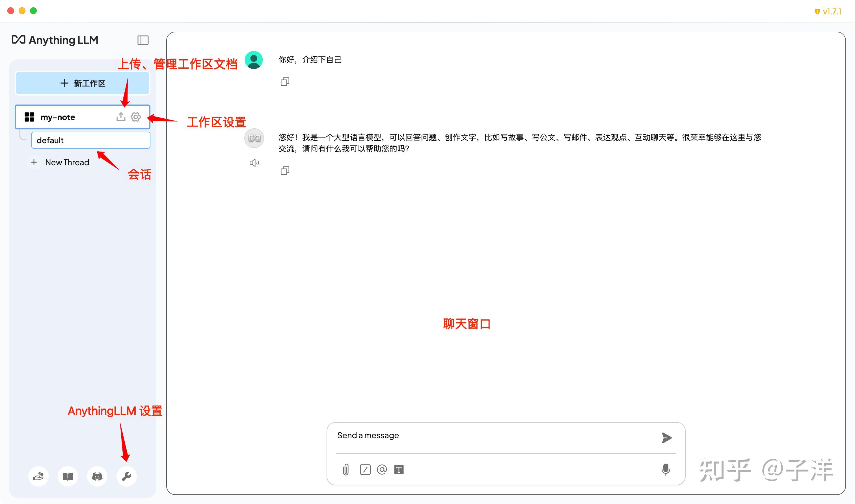The image size is (855, 504).
Task: Change chat text size with the T icon
Action: tap(399, 470)
